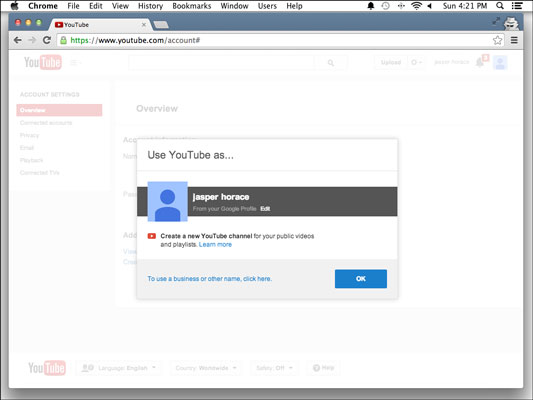Select Privacy in sidebar
The width and height of the screenshot is (533, 400).
point(30,135)
